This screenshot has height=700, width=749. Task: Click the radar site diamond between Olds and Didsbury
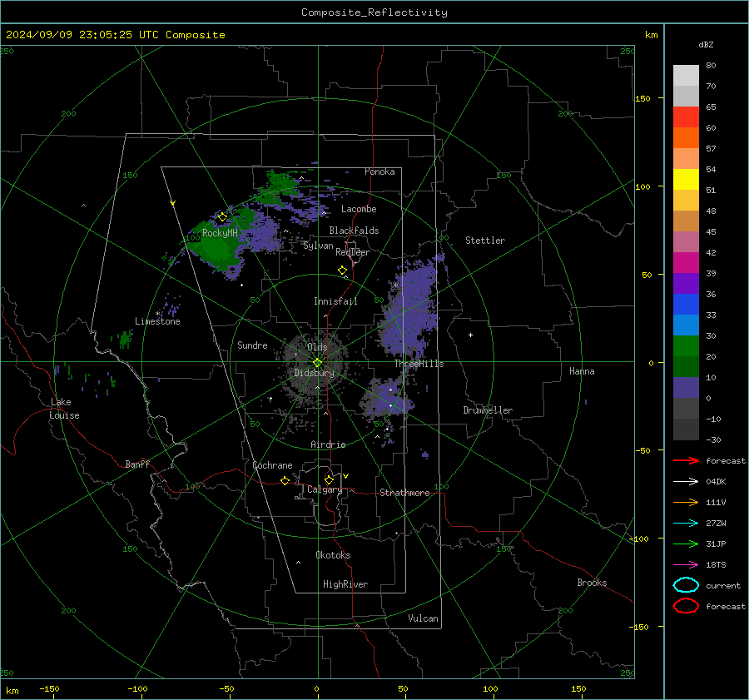coord(317,363)
